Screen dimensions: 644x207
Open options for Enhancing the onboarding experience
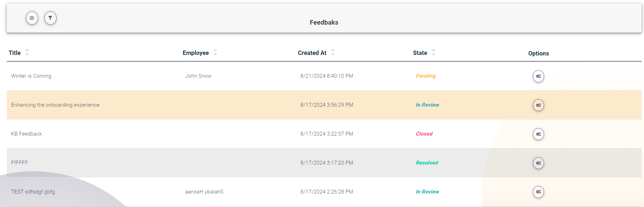tap(538, 105)
